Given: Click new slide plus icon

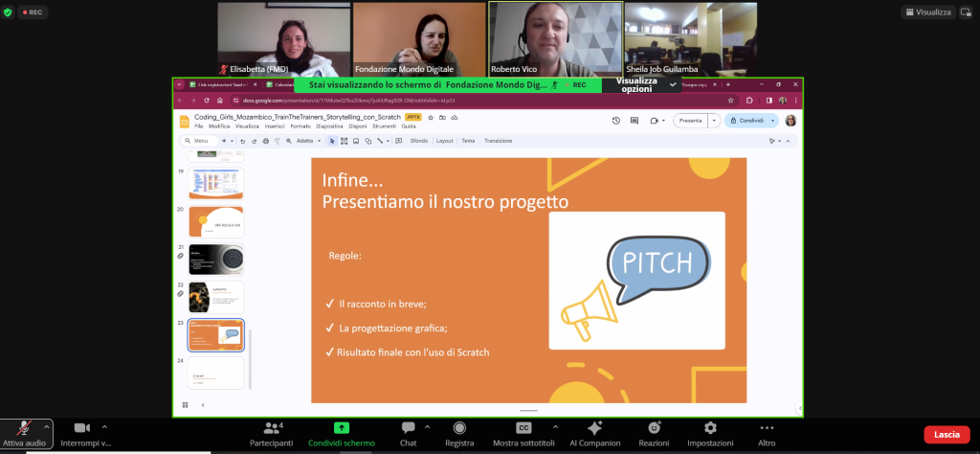Looking at the screenshot, I should [224, 141].
